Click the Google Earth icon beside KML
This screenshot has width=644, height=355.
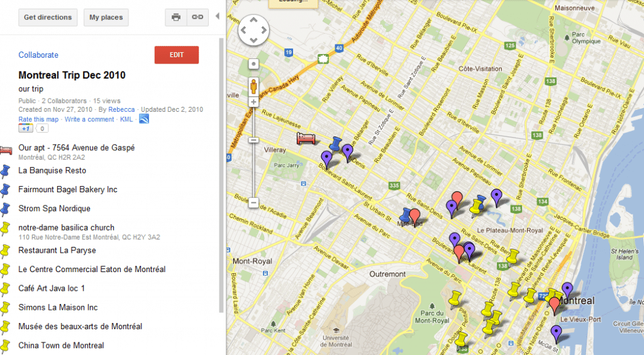pos(144,119)
